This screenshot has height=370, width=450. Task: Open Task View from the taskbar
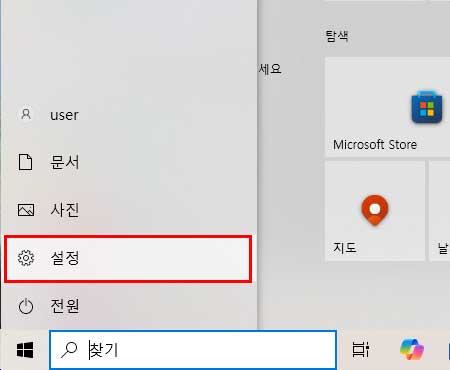point(361,350)
